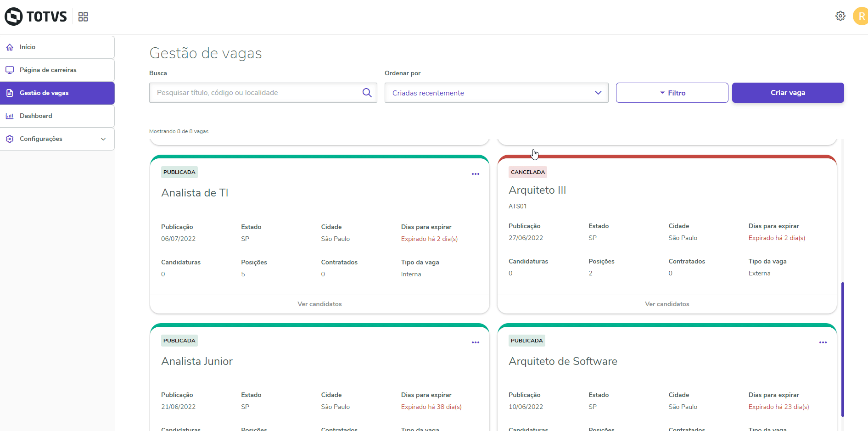Screen dimensions: 868x431
Task: Open Dashboard menu item
Action: click(x=57, y=116)
